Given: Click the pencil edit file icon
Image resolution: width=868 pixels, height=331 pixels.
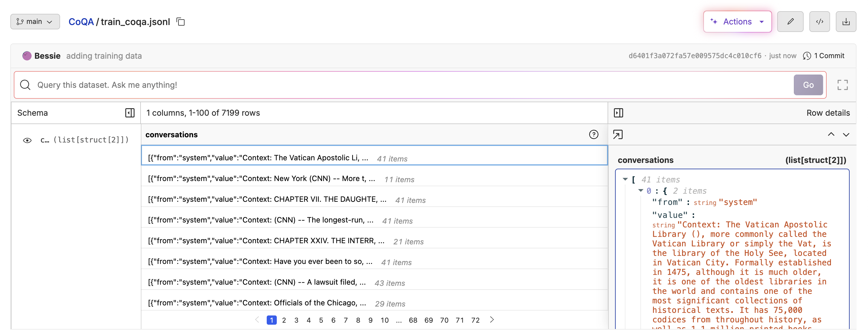Looking at the screenshot, I should pos(790,22).
